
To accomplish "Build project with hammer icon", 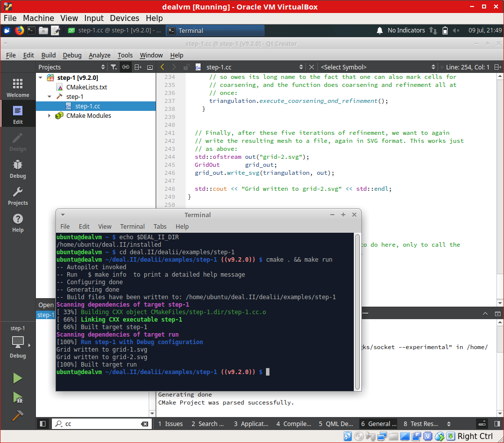I will coord(17,416).
